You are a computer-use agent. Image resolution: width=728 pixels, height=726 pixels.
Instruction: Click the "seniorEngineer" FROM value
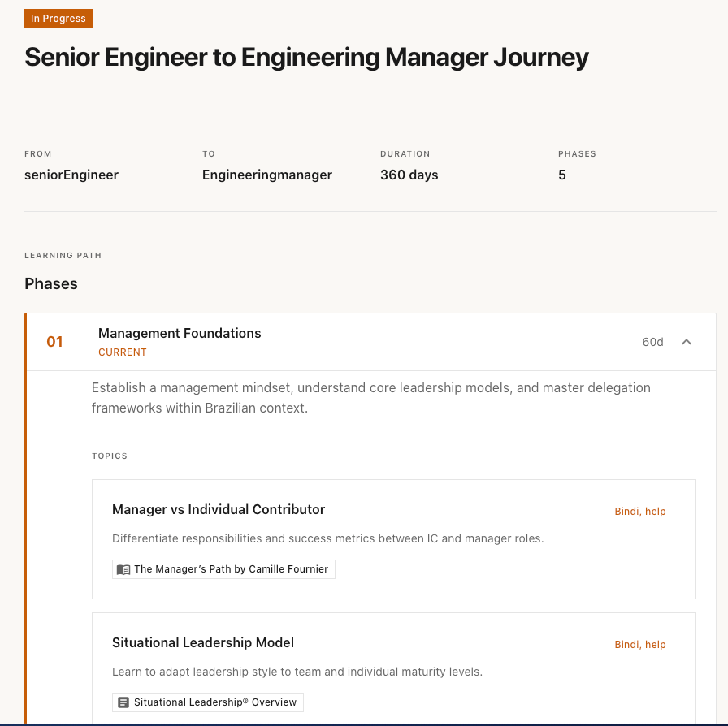pyautogui.click(x=71, y=175)
